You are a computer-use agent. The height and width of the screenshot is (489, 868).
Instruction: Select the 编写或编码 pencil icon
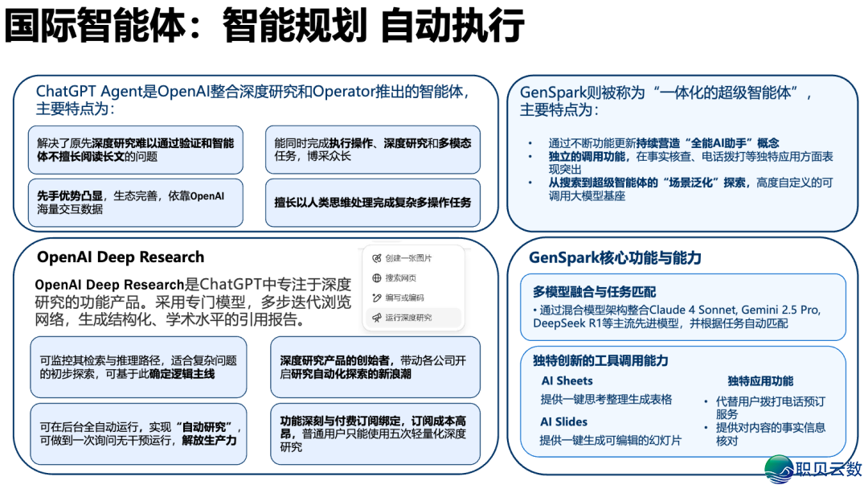pos(376,297)
